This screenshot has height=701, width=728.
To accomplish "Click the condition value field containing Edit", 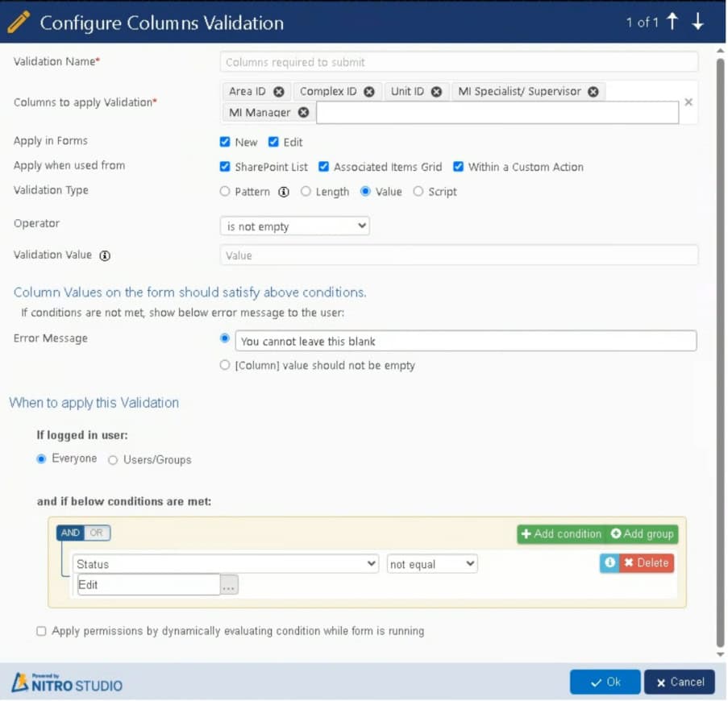I will 148,585.
